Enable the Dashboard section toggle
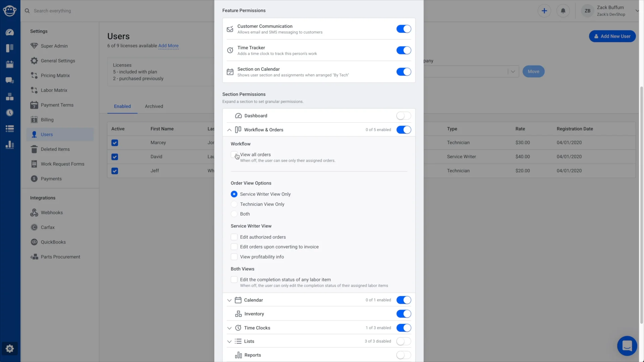644x362 pixels. (404, 116)
